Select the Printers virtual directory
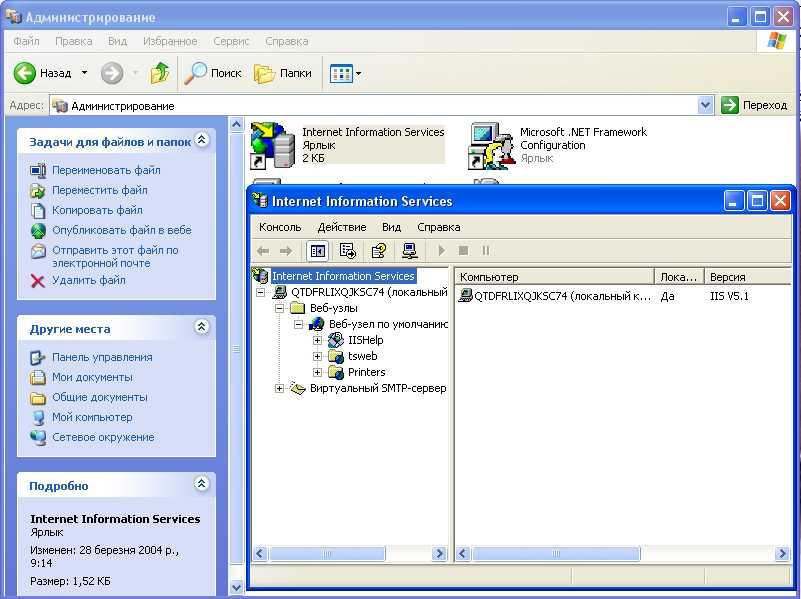This screenshot has width=801, height=599. (366, 372)
